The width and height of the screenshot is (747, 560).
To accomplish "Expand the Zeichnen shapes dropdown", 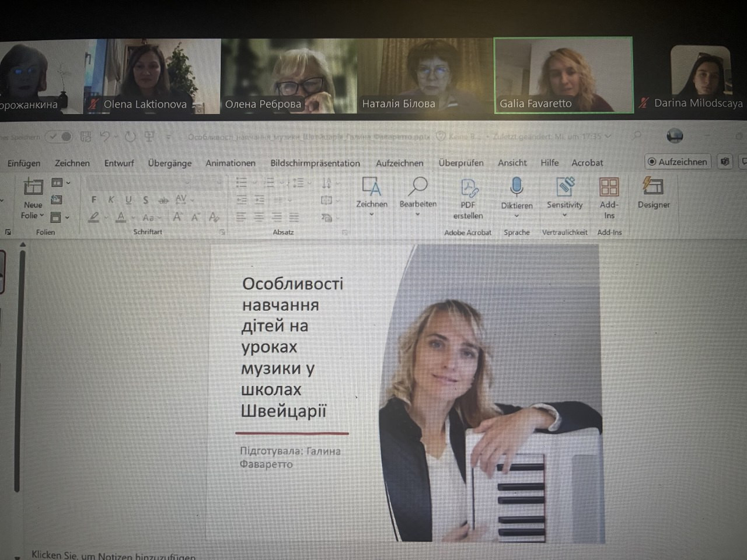I will tap(371, 214).
